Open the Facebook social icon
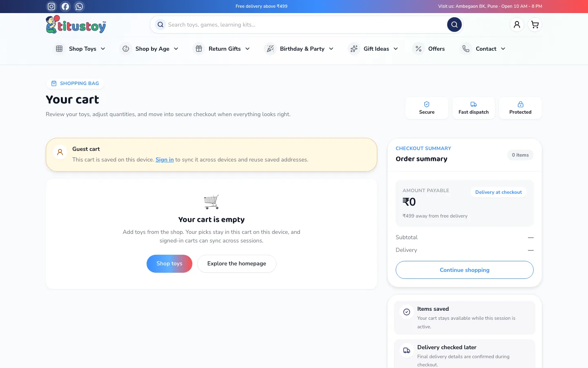This screenshot has height=368, width=588. [65, 7]
